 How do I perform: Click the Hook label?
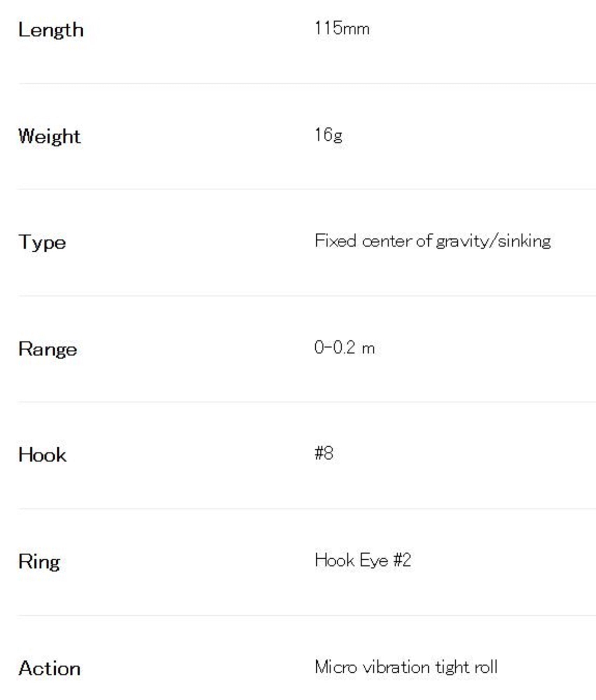point(42,455)
